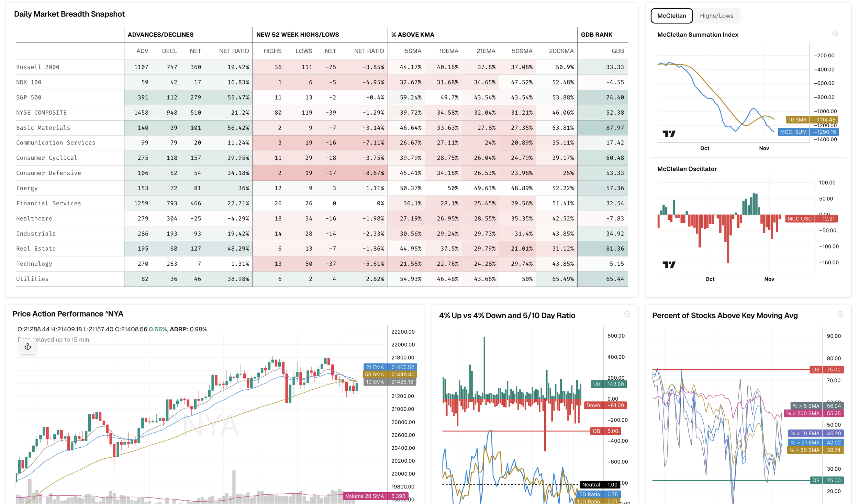Screen dimensions: 859x504
Task: Click TradingView logo in Summation Index chart
Action: (669, 134)
